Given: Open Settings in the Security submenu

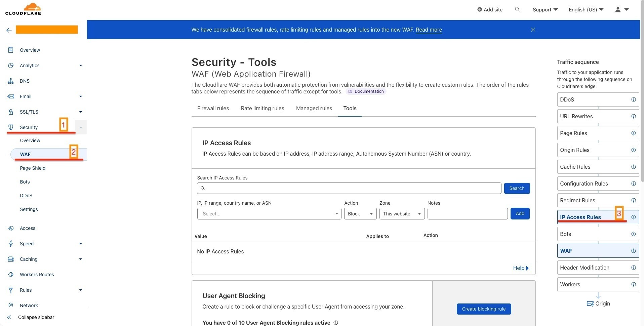Looking at the screenshot, I should (x=29, y=209).
